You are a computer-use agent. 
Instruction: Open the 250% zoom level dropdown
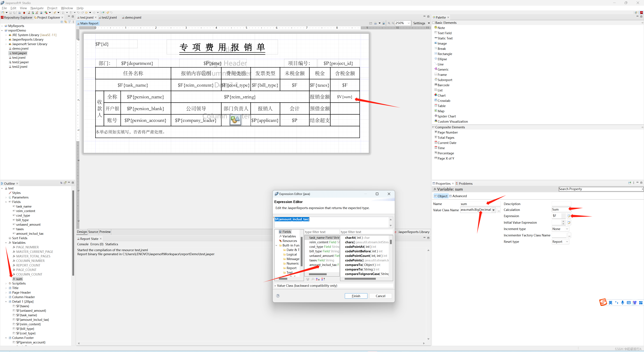click(x=409, y=23)
